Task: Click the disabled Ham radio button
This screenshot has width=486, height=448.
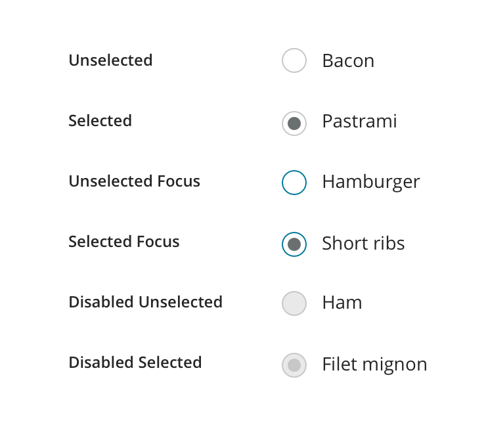Action: point(294,303)
